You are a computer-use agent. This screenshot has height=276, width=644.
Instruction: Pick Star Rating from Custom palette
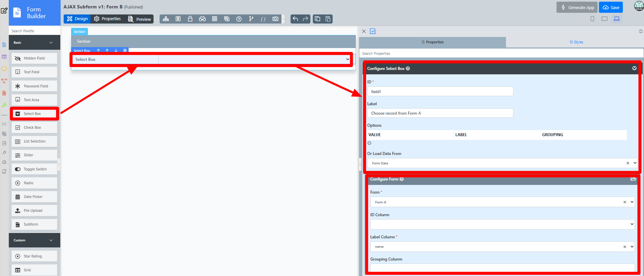[x=34, y=256]
